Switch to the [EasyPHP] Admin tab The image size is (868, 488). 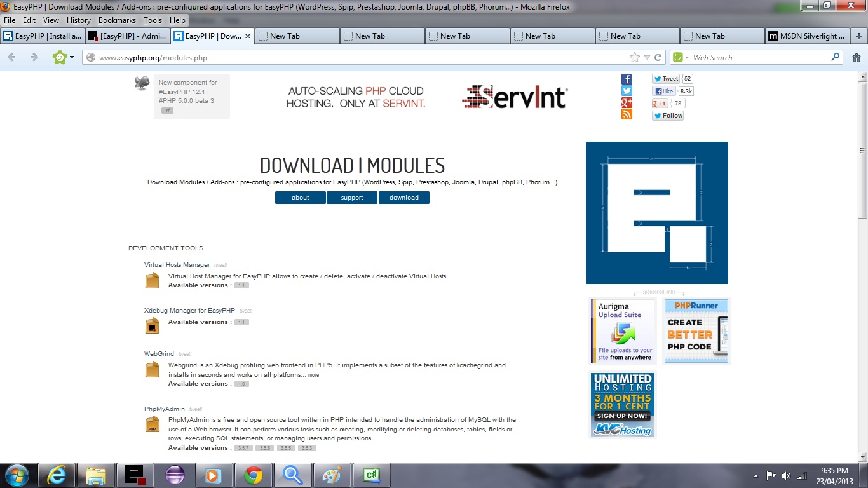coord(127,36)
